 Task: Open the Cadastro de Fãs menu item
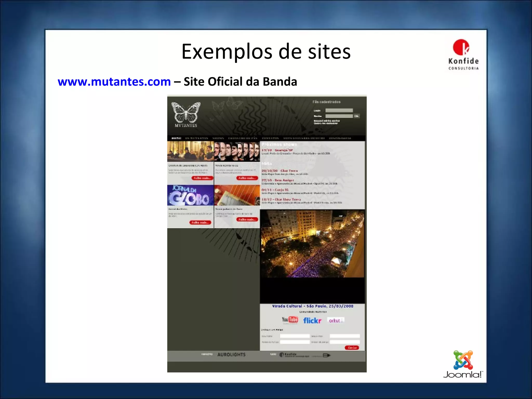tap(243, 138)
